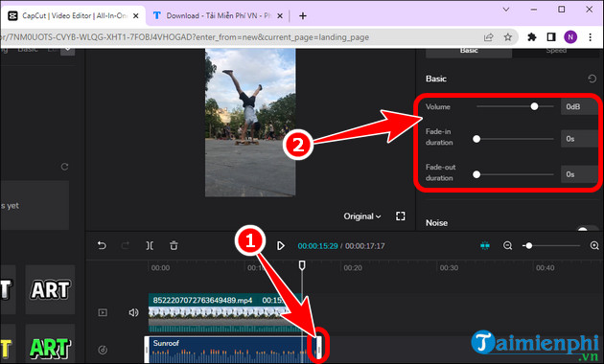Click the playhead marker on the ruler
Screen dimensions: 604x364
pyautogui.click(x=302, y=265)
